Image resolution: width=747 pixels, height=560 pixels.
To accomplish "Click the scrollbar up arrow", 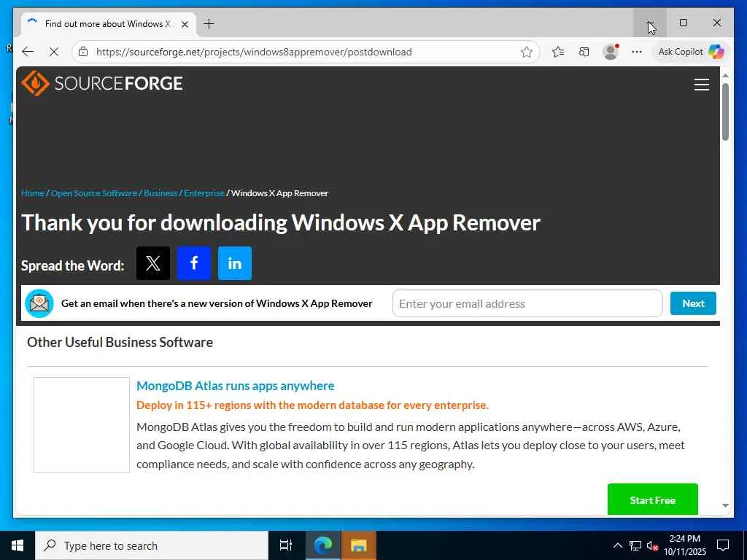I will click(725, 76).
